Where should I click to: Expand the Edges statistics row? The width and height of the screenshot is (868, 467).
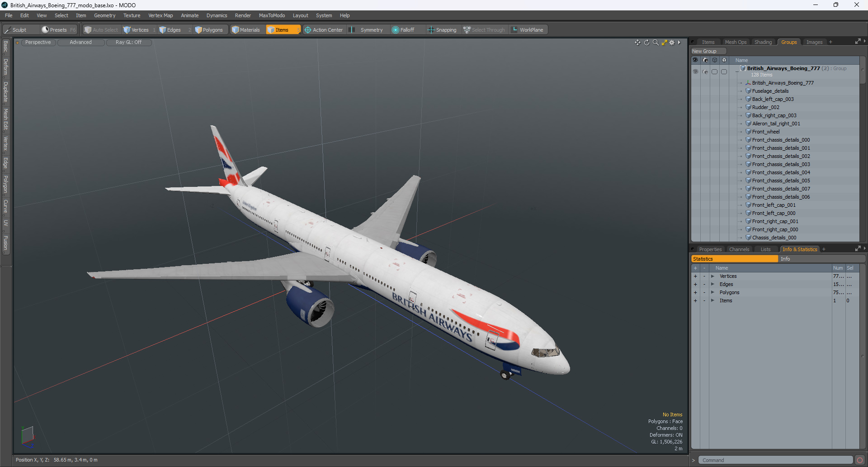coord(712,284)
